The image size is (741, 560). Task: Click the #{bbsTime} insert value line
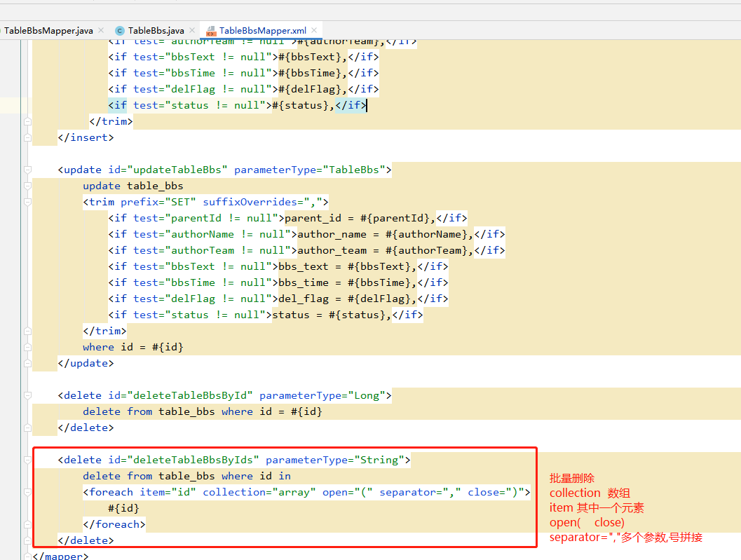243,73
